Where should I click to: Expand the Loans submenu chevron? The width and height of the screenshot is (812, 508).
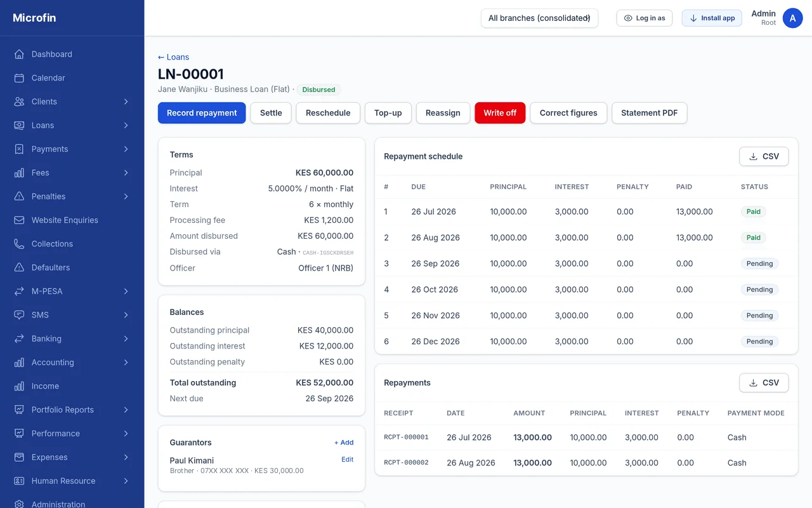point(126,125)
